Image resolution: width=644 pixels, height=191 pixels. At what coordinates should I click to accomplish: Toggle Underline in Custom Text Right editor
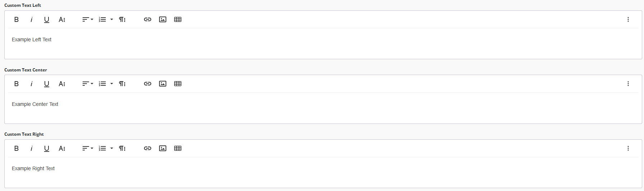pos(47,148)
